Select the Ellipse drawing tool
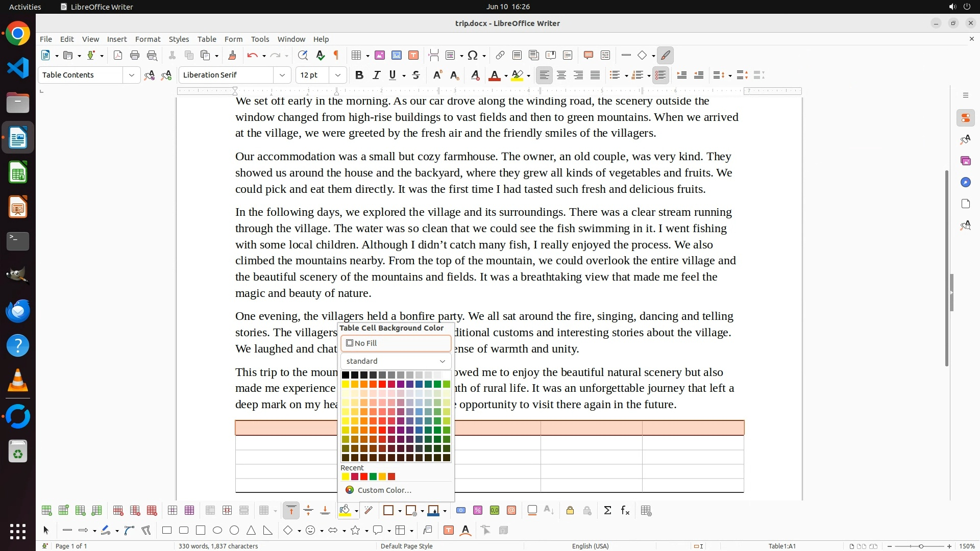 tap(217, 531)
